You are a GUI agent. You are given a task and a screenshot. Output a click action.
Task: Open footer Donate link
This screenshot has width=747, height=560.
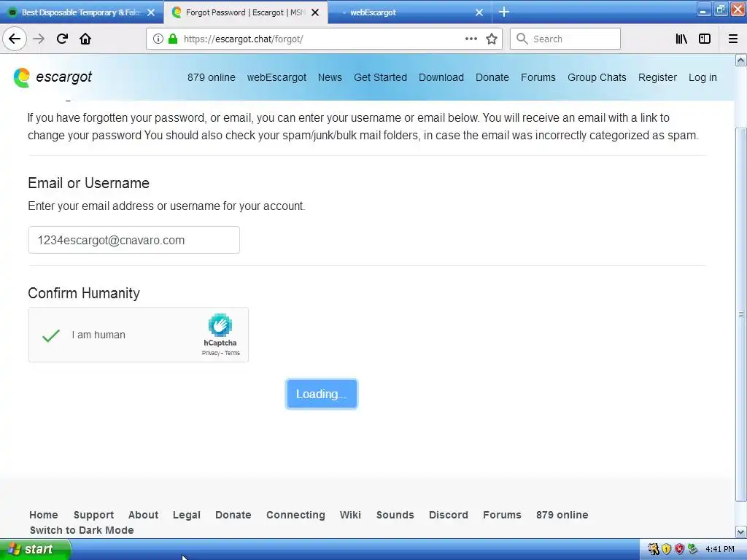click(x=233, y=515)
